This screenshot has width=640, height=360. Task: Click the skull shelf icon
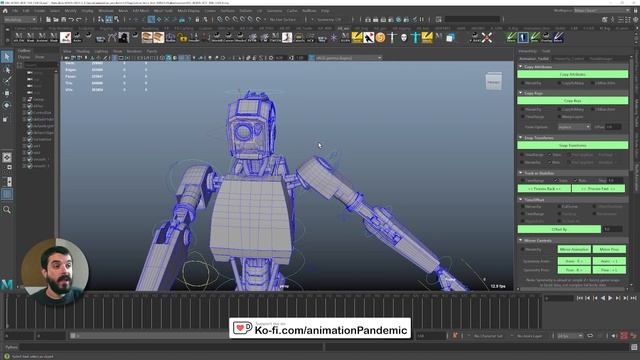coord(404,38)
